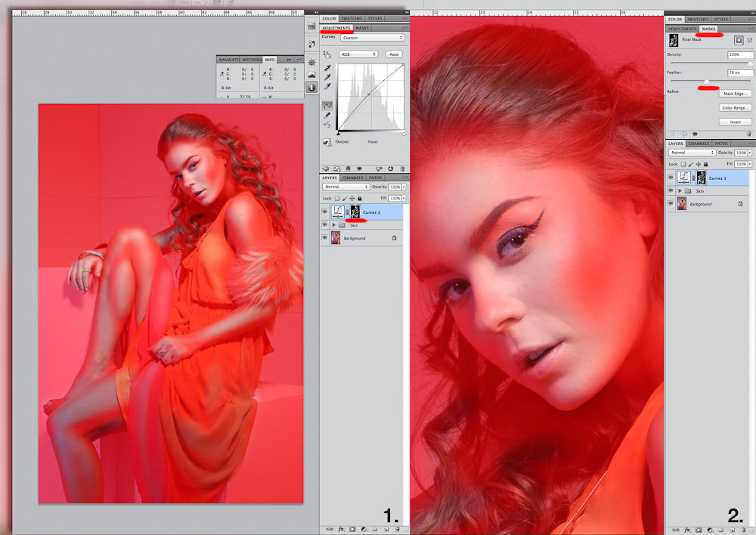The height and width of the screenshot is (535, 756).
Task: Pick the white point eyedropper in Curves
Action: 327,86
